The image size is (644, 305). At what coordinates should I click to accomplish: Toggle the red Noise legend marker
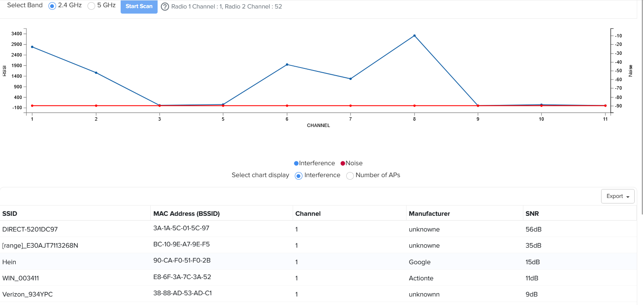coord(343,164)
